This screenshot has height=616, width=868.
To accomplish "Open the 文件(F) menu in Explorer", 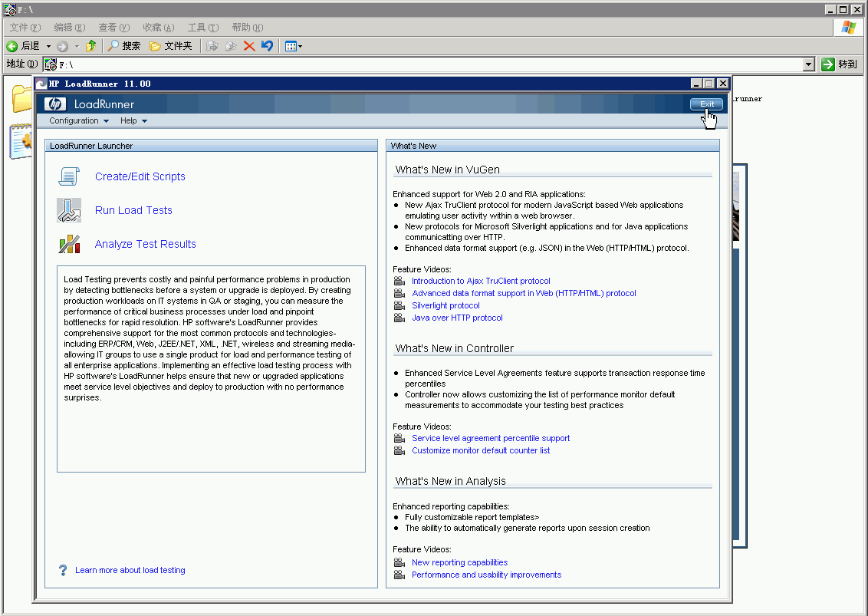I will (25, 27).
